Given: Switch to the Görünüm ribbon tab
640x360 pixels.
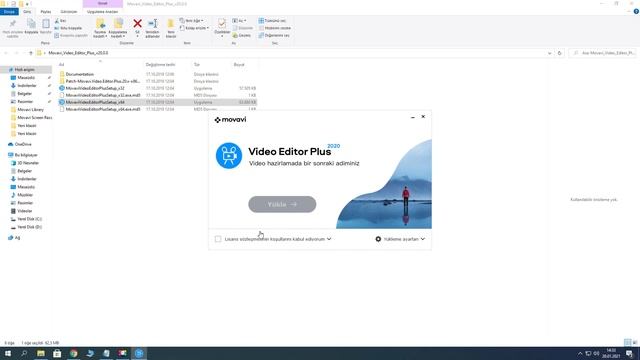Looking at the screenshot, I should point(69,12).
